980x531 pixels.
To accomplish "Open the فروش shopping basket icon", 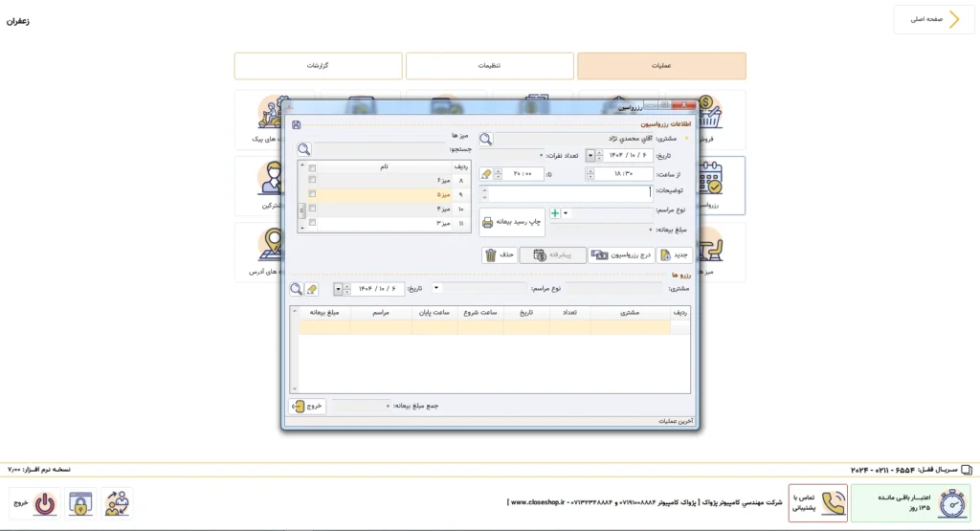I will pos(711,113).
